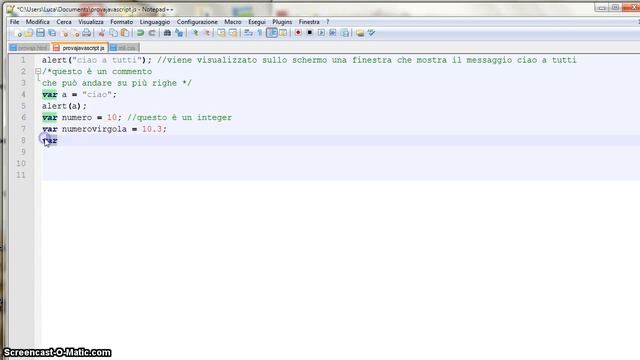Click the line 'alert(a);'
The height and width of the screenshot is (360, 640).
click(x=64, y=106)
